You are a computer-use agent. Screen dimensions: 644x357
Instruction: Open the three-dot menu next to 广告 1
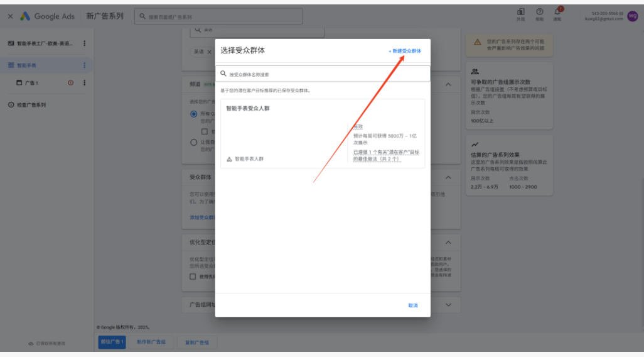click(85, 83)
